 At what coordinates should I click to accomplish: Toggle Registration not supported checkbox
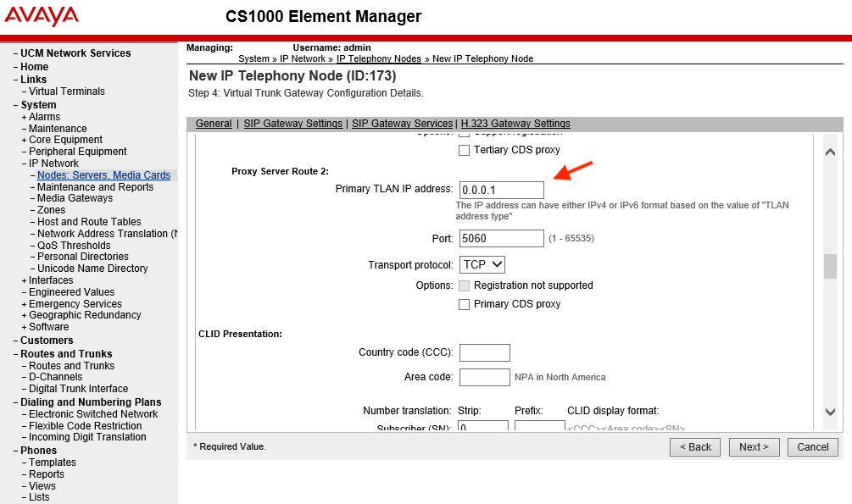pyautogui.click(x=464, y=285)
